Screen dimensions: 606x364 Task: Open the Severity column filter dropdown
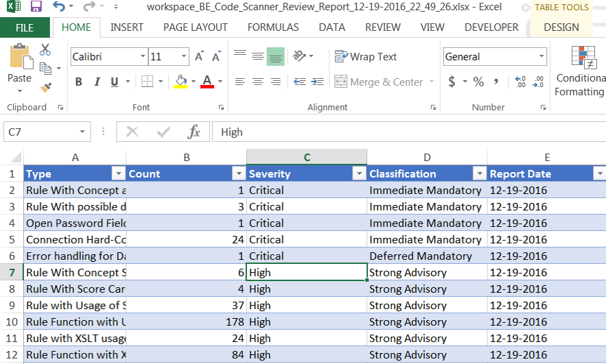tap(358, 174)
